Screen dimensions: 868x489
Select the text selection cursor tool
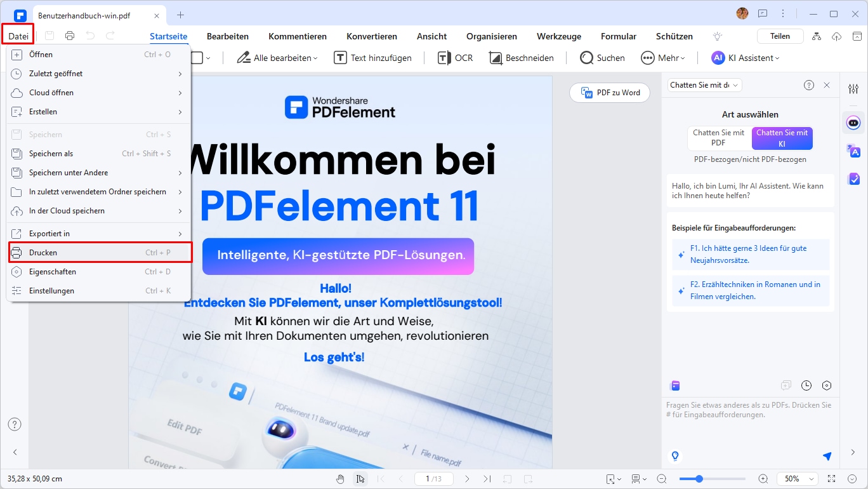360,479
